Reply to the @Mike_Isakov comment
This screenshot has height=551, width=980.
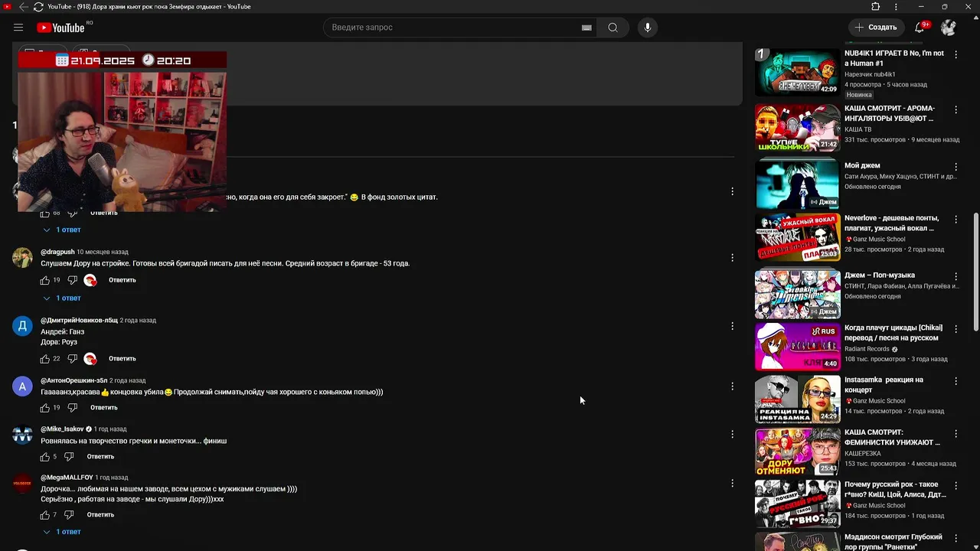click(100, 457)
